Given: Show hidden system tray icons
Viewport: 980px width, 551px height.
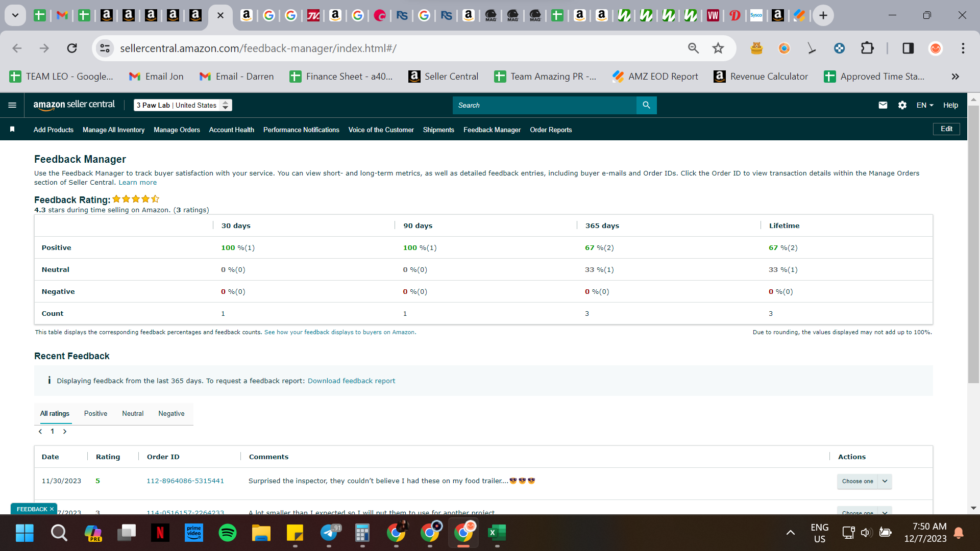Looking at the screenshot, I should (x=790, y=533).
